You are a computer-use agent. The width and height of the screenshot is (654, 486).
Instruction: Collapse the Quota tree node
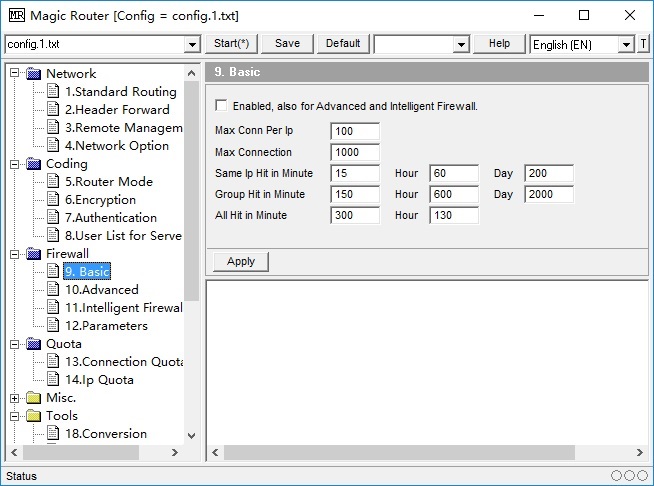[14, 344]
